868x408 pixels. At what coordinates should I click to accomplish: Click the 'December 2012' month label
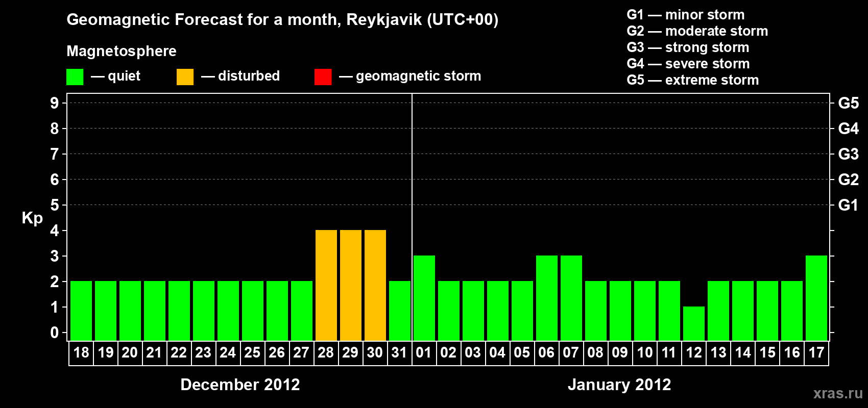click(240, 385)
